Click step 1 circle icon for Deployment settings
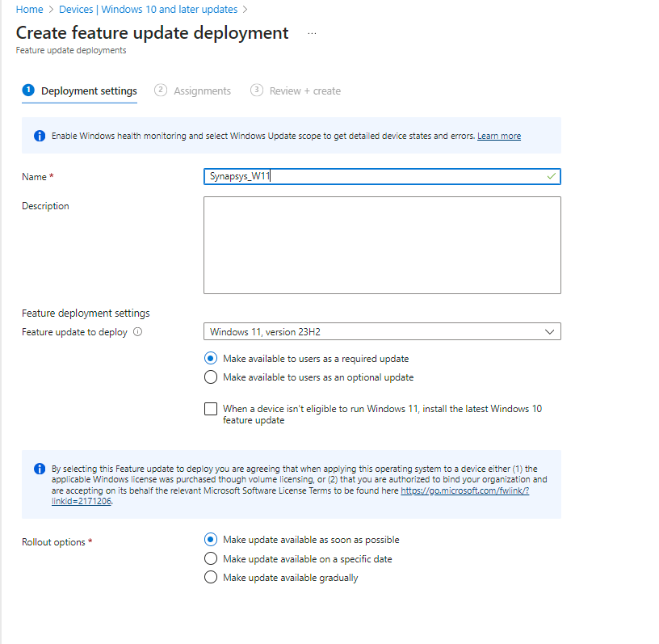Image resolution: width=659 pixels, height=644 pixels. 28,90
